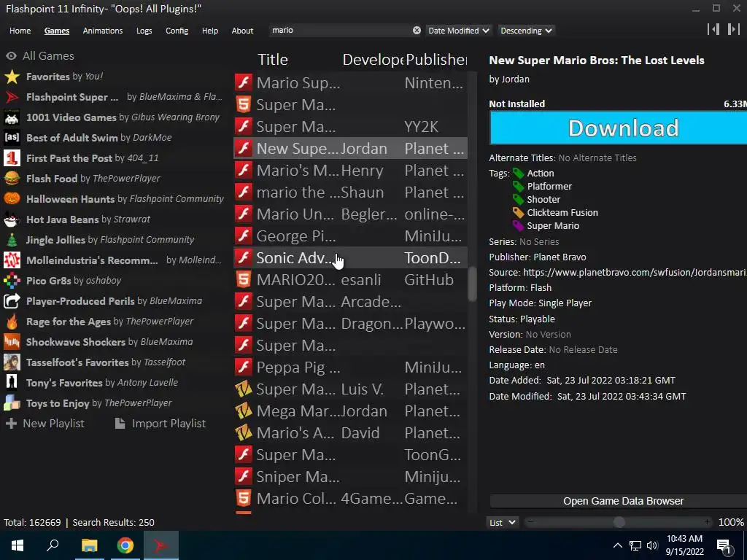
Task: Click the Shooter tag
Action: click(543, 200)
